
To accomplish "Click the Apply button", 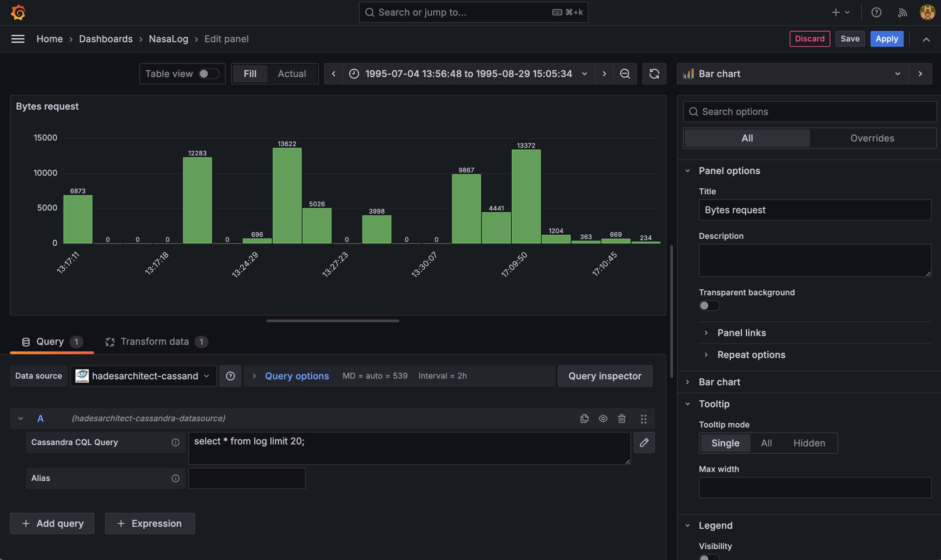I will coord(886,39).
